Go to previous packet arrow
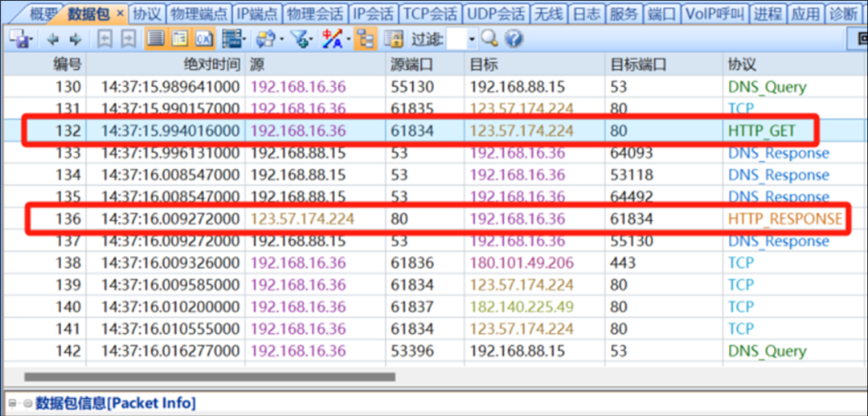 pos(53,39)
